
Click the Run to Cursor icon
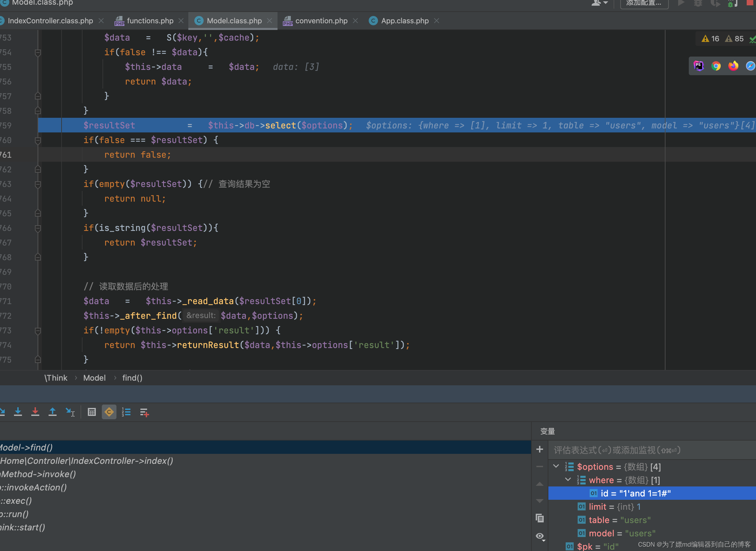pos(70,412)
